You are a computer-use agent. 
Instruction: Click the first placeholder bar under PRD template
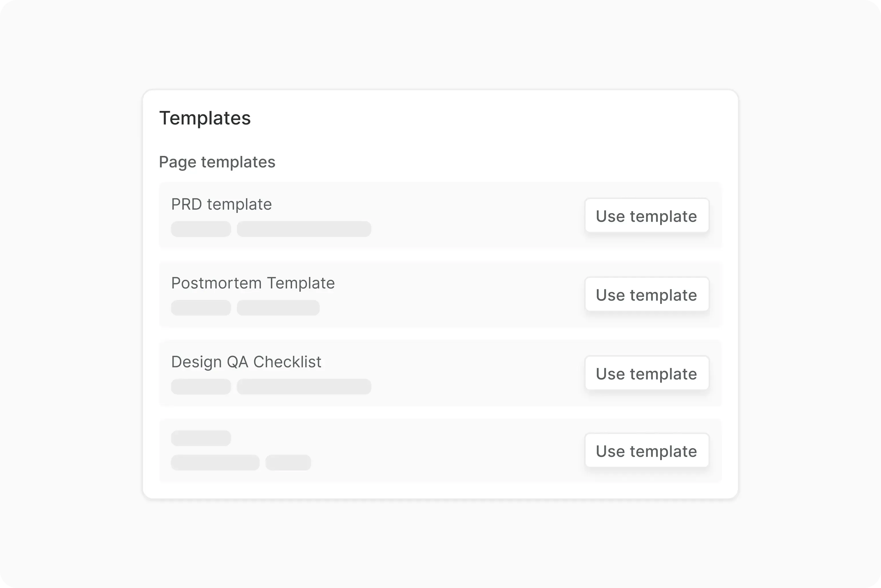[201, 229]
